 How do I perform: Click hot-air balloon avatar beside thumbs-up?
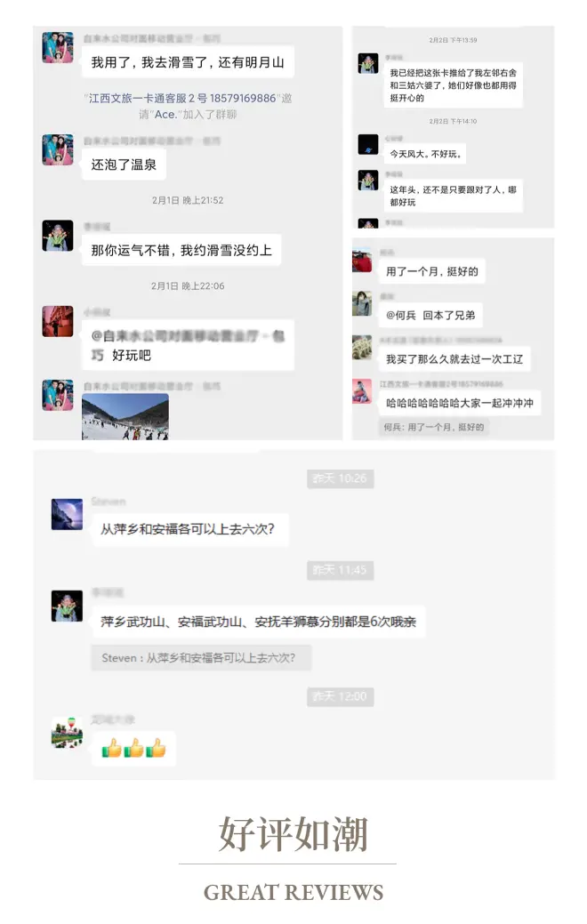click(x=68, y=733)
